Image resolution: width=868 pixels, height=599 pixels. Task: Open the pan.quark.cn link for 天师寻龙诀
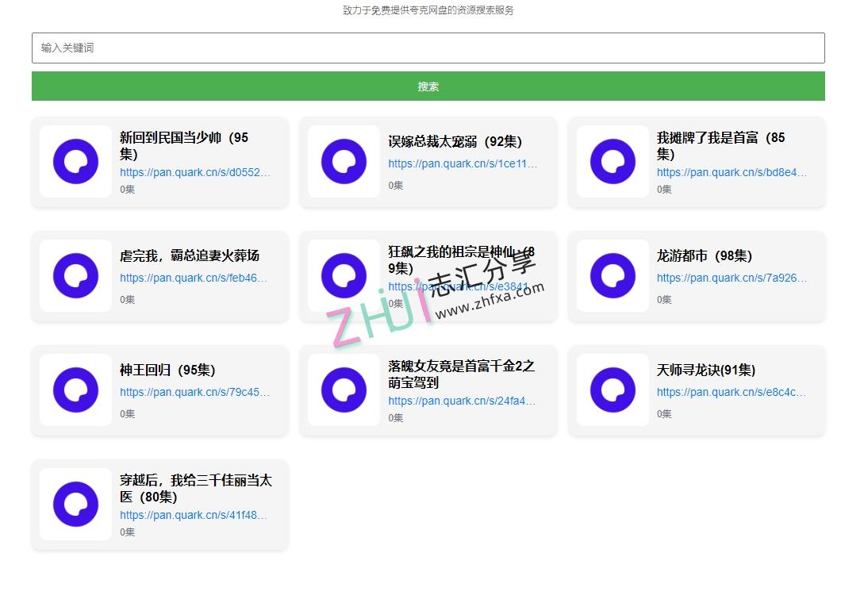click(x=732, y=392)
